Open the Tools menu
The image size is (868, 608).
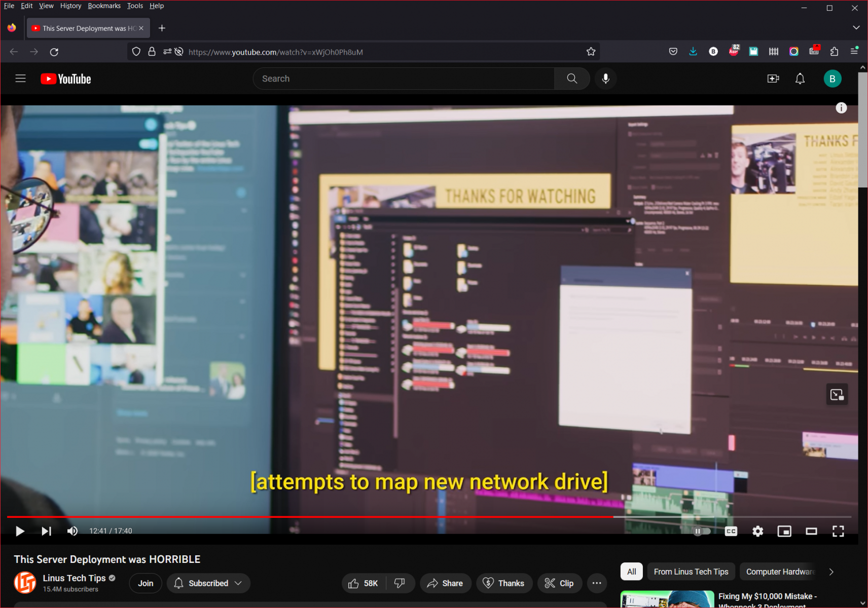(x=135, y=6)
